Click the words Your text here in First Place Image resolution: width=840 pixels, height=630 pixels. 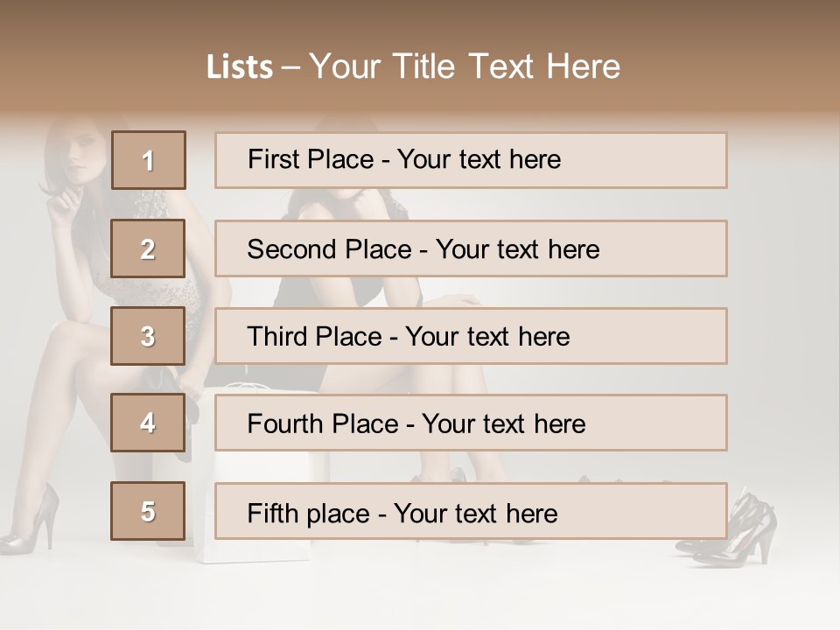(x=479, y=159)
